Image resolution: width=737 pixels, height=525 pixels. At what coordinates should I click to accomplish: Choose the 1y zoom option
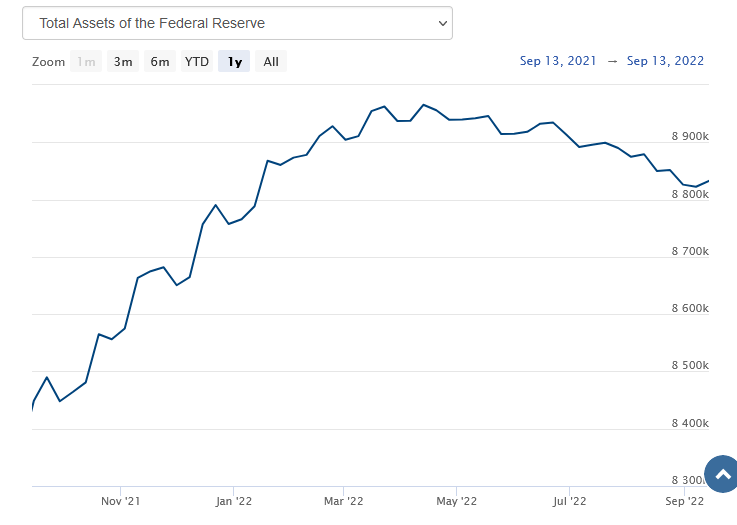coord(234,62)
